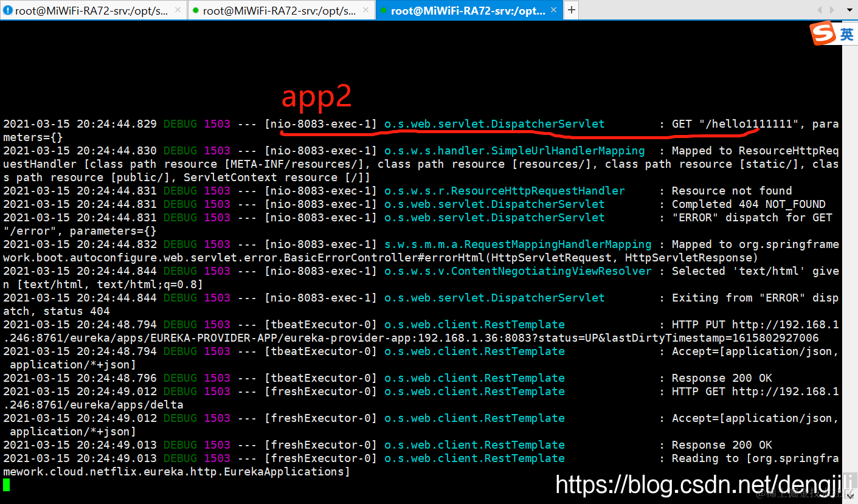This screenshot has width=858, height=504.
Task: Click the line ".246:8761/eureka/apps/delta"
Action: (93, 405)
